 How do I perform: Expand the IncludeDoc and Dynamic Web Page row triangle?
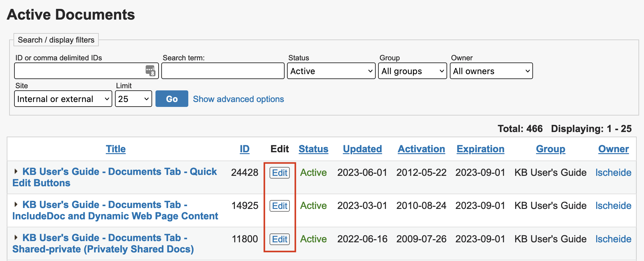pyautogui.click(x=16, y=204)
